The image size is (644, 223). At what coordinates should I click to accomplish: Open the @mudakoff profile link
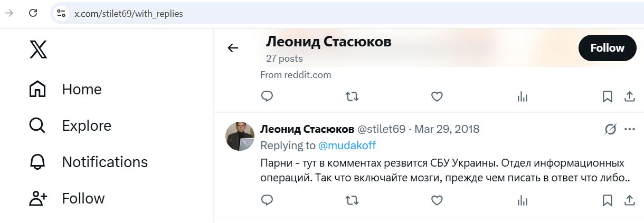pyautogui.click(x=347, y=146)
